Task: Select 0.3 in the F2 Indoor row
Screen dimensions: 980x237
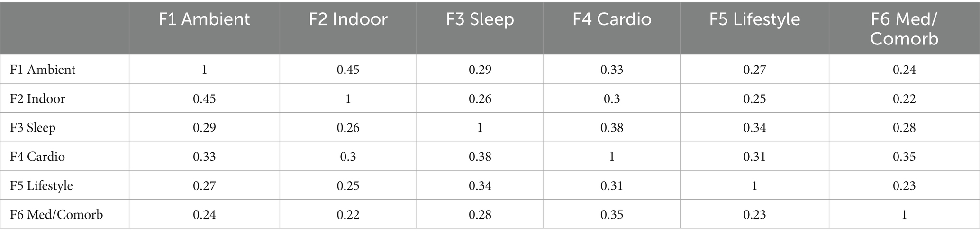Action: click(612, 98)
